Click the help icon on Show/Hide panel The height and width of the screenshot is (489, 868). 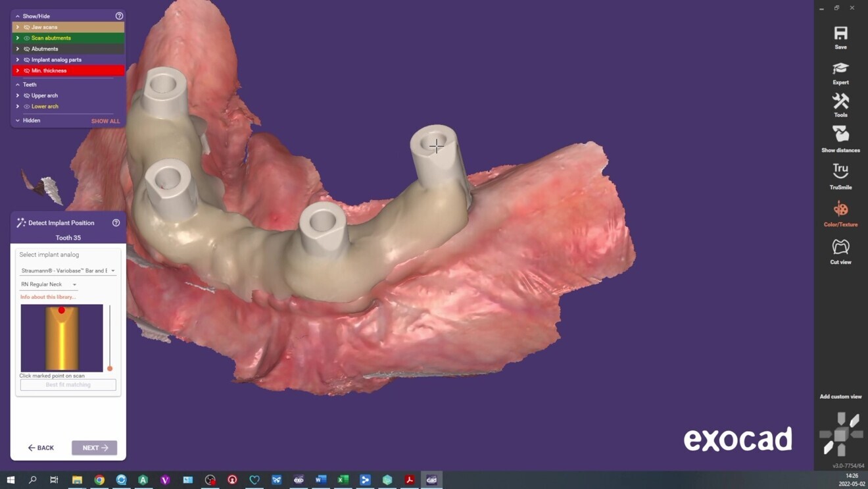tap(119, 15)
